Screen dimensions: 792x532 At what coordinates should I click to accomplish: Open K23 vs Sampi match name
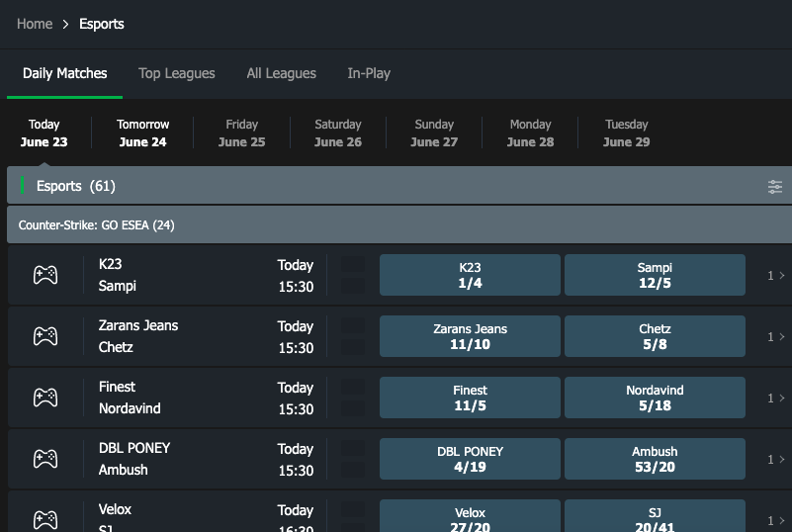118,275
